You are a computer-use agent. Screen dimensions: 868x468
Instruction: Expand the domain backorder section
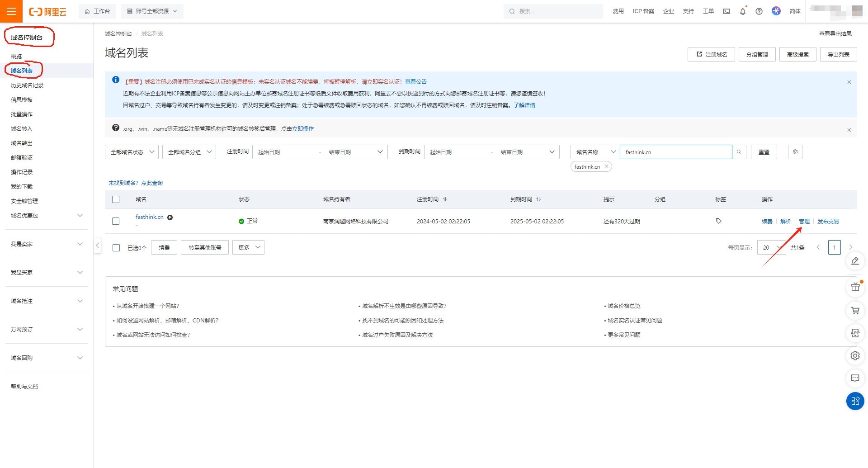(x=47, y=301)
